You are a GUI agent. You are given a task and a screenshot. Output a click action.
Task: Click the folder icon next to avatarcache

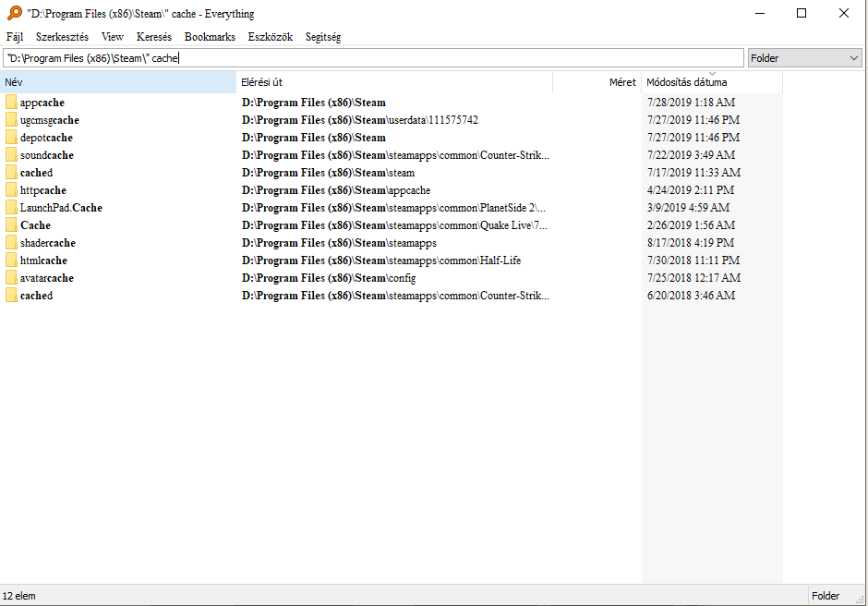click(x=11, y=278)
